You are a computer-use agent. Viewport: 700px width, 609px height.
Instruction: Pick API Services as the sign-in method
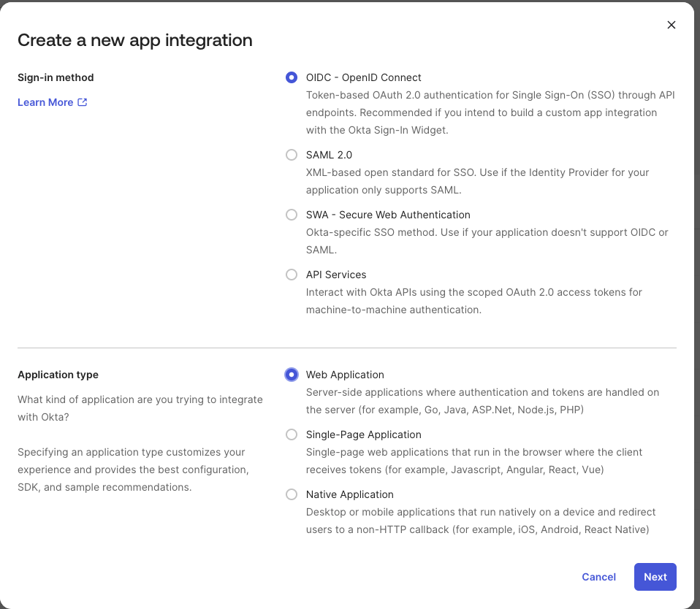pyautogui.click(x=292, y=275)
